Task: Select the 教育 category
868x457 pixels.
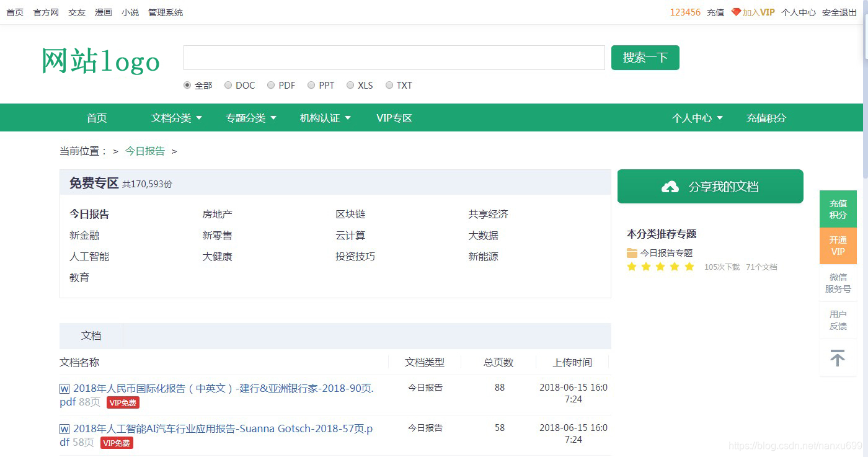Action: pos(79,277)
